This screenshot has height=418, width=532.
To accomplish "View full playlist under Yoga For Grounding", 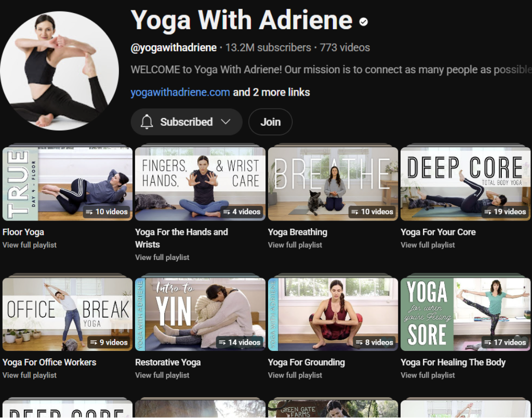I will 295,375.
